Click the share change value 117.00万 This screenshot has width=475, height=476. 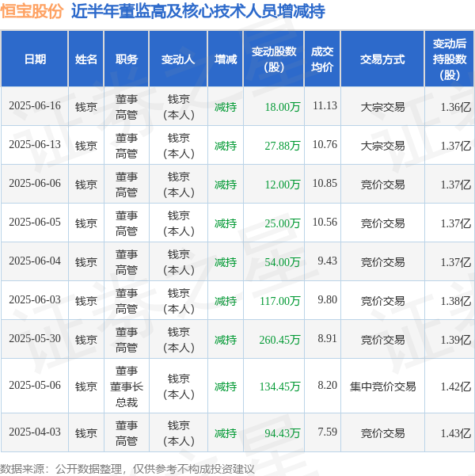coord(279,302)
